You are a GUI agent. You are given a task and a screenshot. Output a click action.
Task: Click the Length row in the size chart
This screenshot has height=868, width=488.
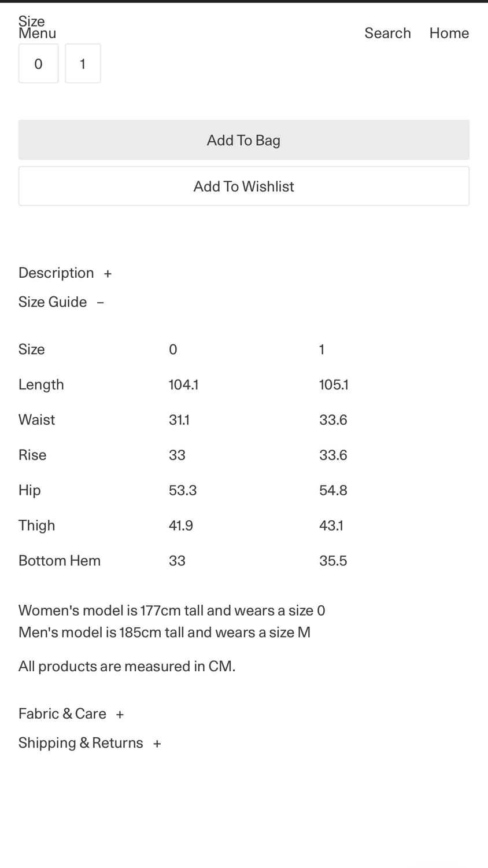coord(41,384)
